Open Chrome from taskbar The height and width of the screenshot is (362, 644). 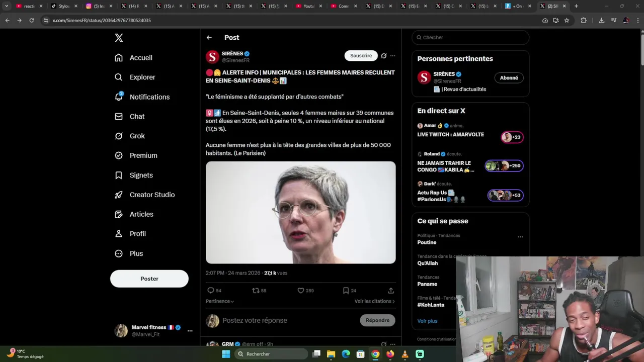[x=375, y=354]
